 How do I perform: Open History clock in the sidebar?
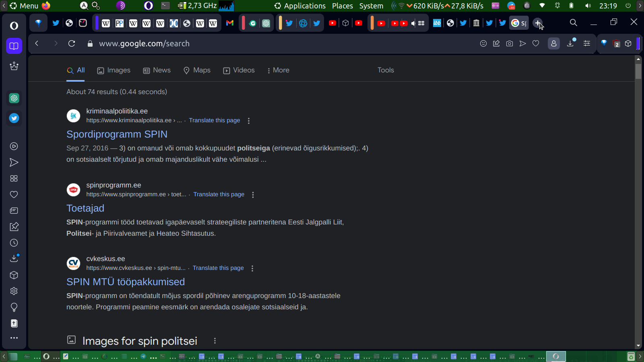(14, 243)
